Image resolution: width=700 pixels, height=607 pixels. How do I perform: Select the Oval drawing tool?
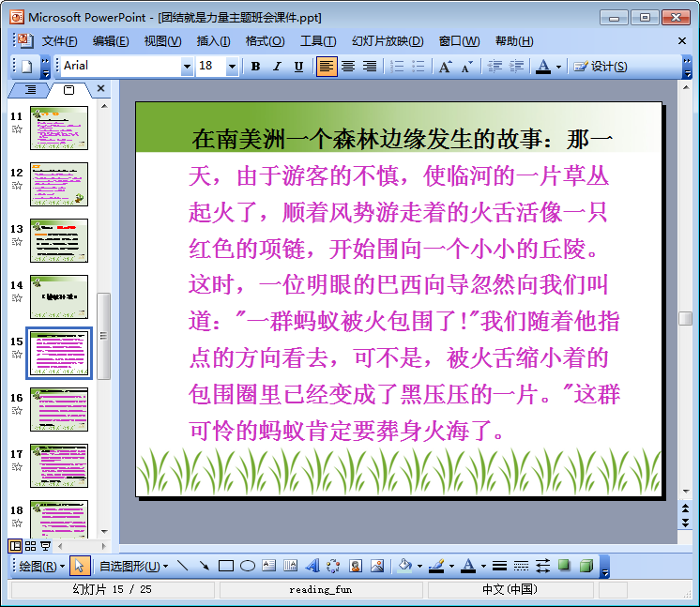coord(248,566)
